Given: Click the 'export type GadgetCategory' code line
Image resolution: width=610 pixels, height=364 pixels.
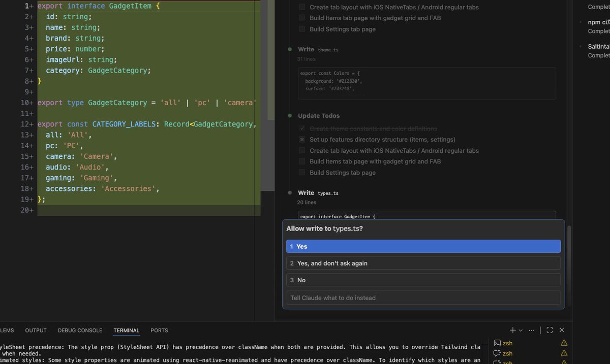Looking at the screenshot, I should [x=147, y=103].
